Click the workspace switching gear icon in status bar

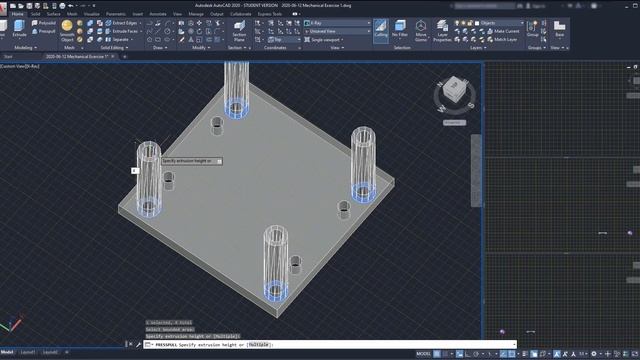[x=594, y=354]
